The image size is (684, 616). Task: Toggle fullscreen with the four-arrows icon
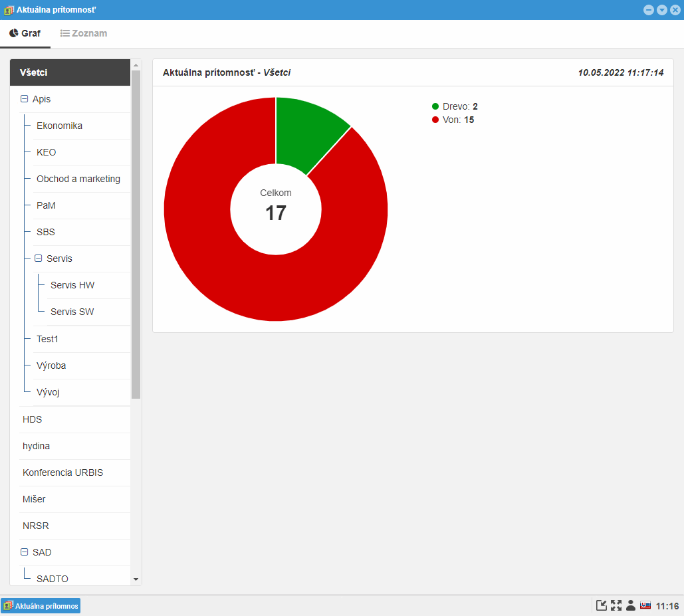pos(616,605)
